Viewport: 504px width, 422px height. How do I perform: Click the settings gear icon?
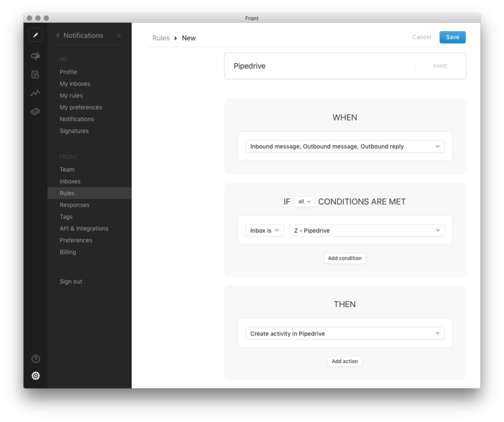click(x=36, y=375)
